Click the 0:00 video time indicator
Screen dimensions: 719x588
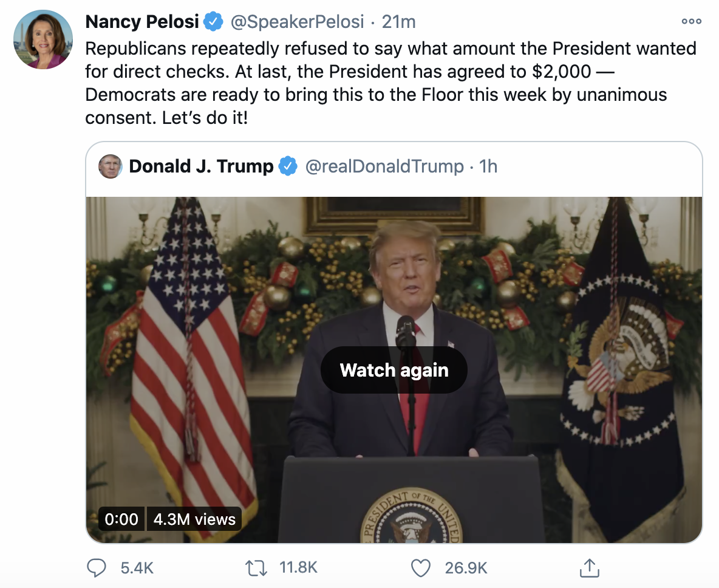[121, 519]
